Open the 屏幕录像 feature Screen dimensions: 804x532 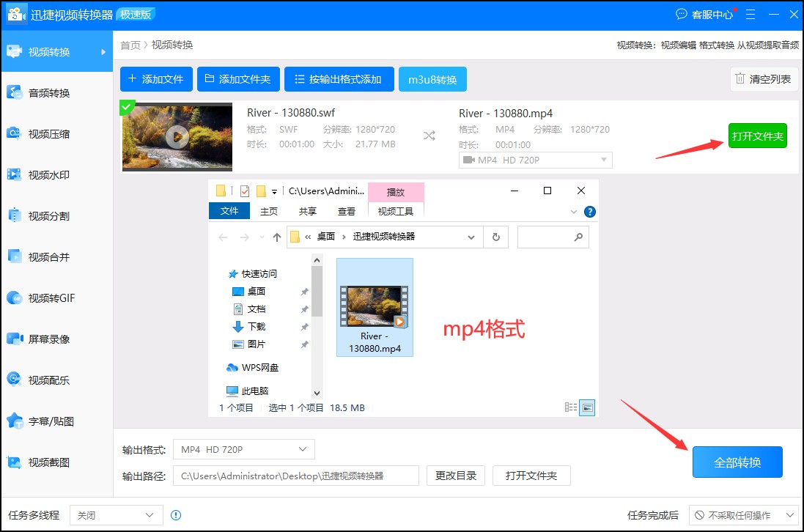[48, 339]
